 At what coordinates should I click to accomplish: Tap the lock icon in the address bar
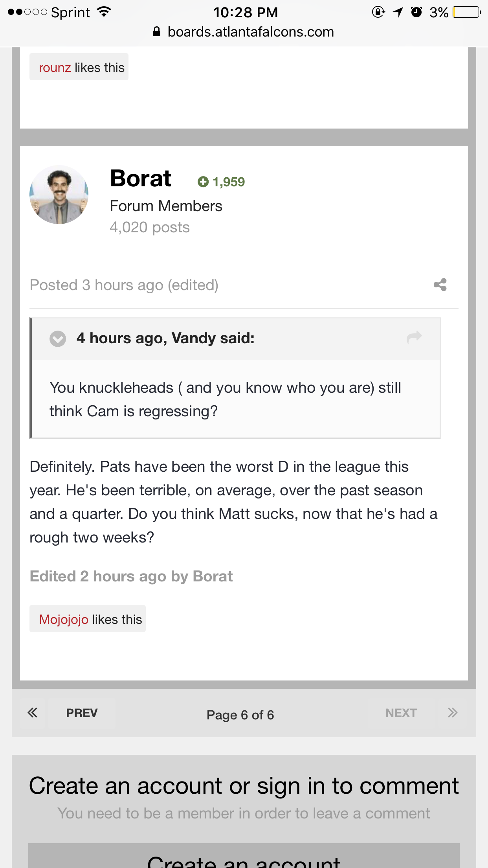coord(157,32)
